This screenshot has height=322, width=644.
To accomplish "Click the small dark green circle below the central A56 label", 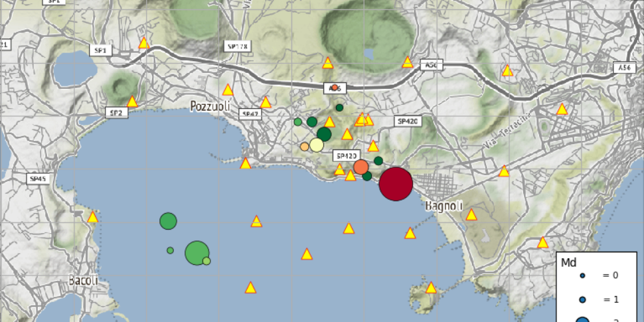I will click(339, 108).
